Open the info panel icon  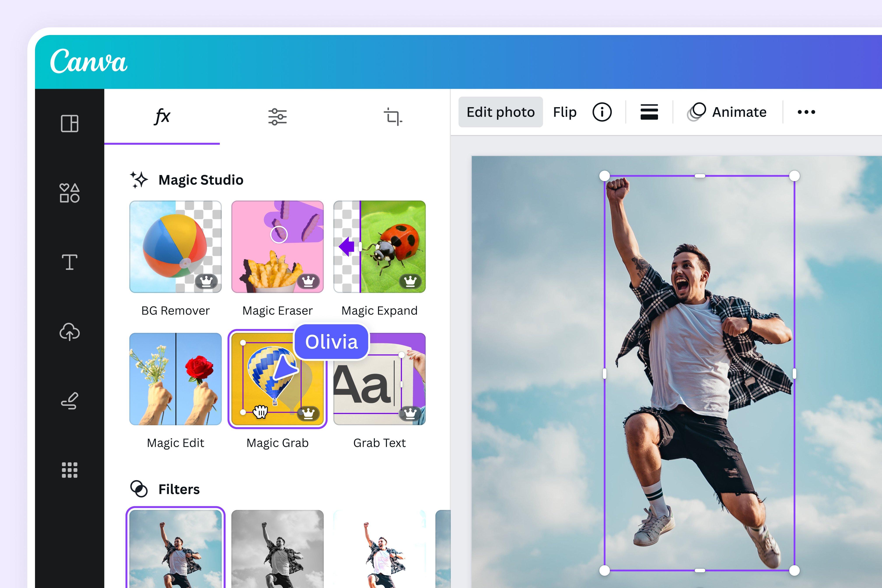click(601, 112)
